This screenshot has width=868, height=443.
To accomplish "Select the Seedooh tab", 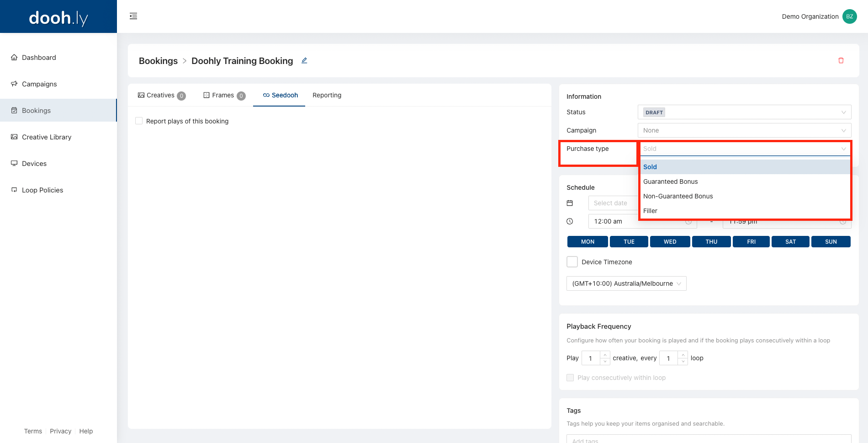I will (280, 95).
